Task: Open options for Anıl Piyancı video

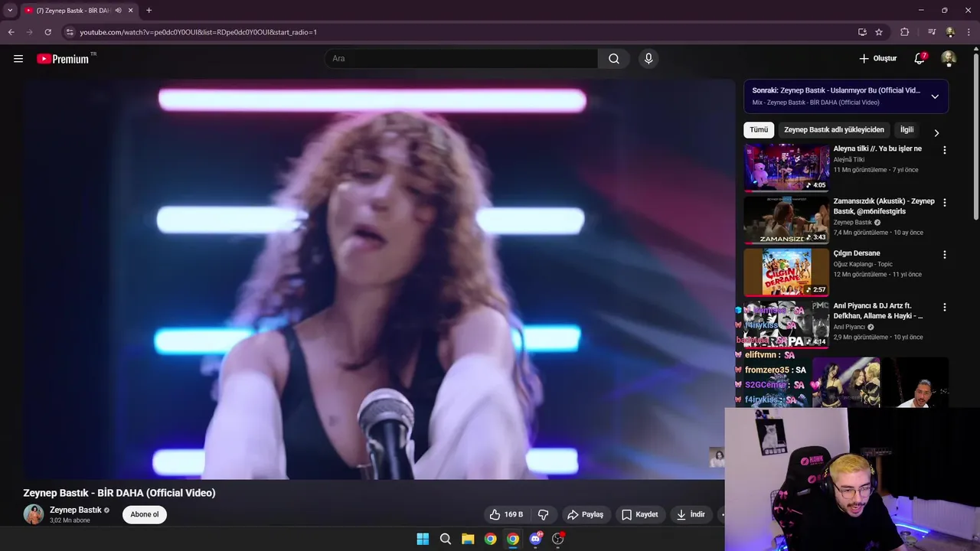Action: click(944, 307)
